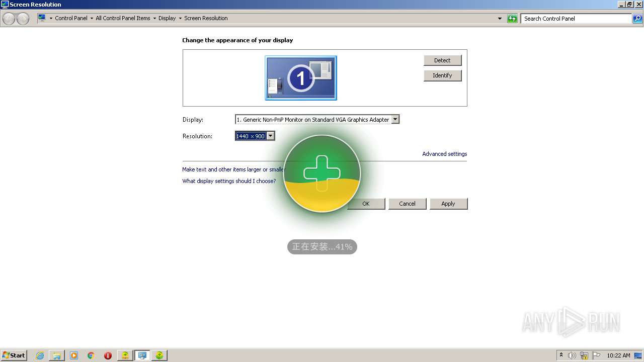Click the address bar computer icon

tap(42, 18)
